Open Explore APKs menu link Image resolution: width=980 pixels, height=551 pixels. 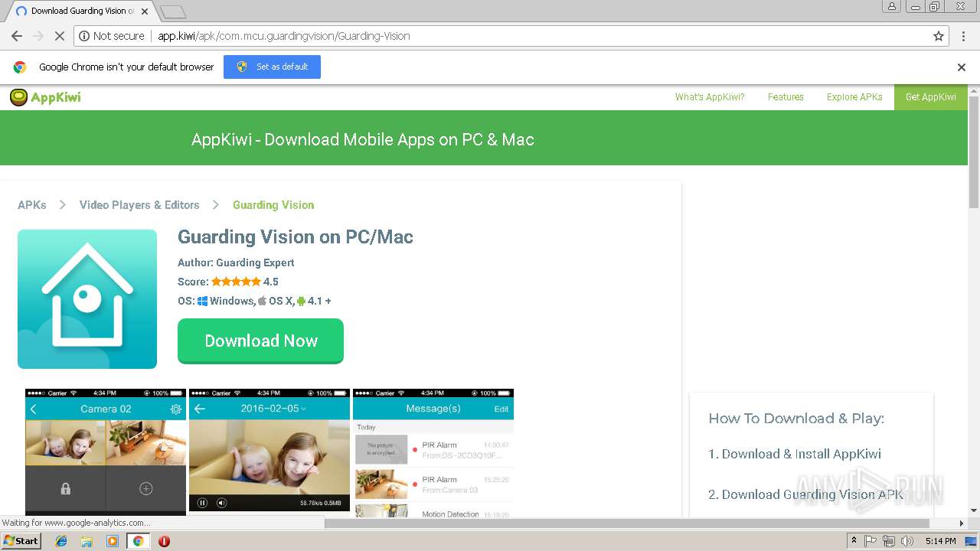(854, 97)
